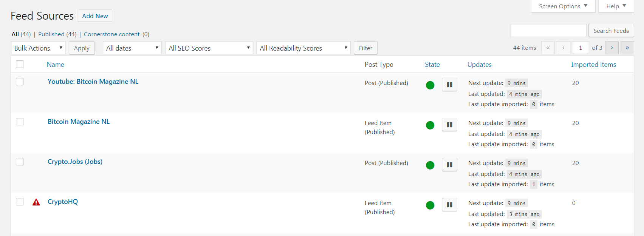Click the Post Type column header
The image size is (644, 236).
pyautogui.click(x=379, y=65)
